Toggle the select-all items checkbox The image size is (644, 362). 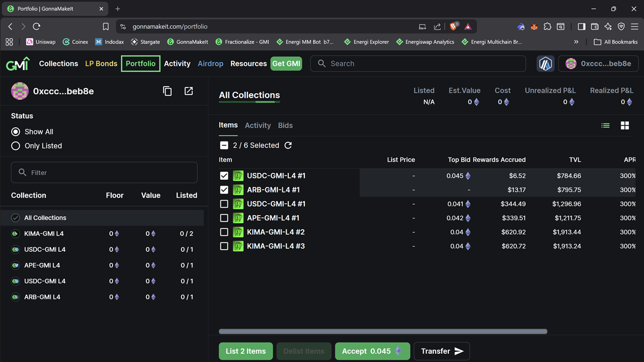pyautogui.click(x=224, y=145)
